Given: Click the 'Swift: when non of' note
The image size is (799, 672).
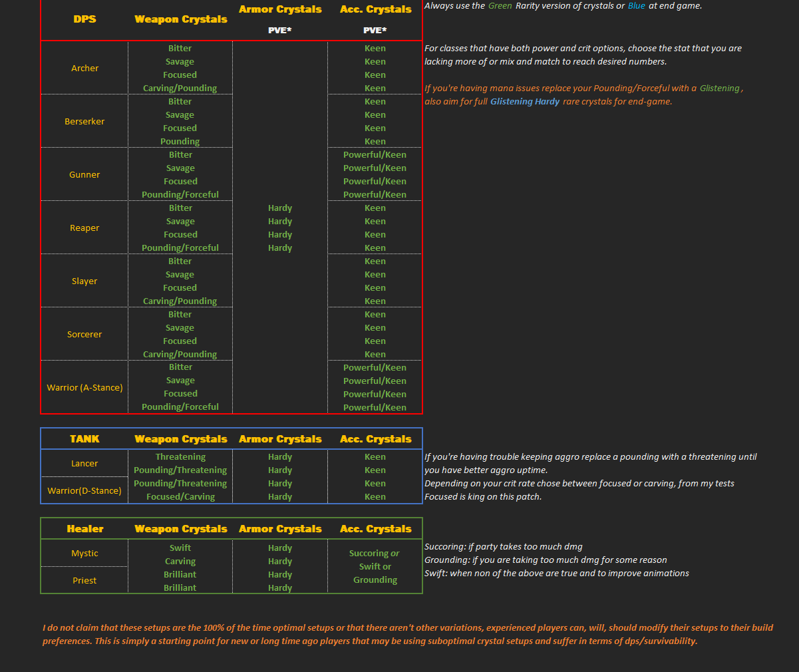Looking at the screenshot, I should click(x=557, y=573).
